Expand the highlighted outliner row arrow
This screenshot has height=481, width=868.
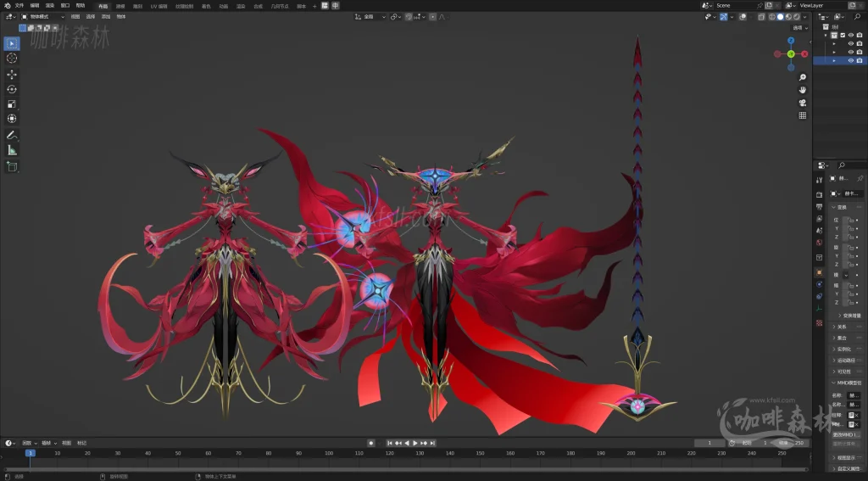(x=834, y=60)
